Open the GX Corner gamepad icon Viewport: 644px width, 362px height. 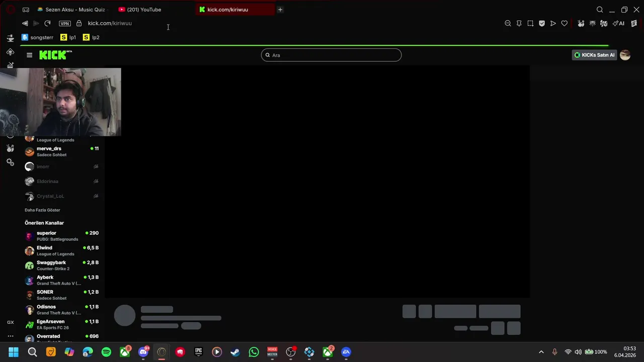pyautogui.click(x=26, y=10)
